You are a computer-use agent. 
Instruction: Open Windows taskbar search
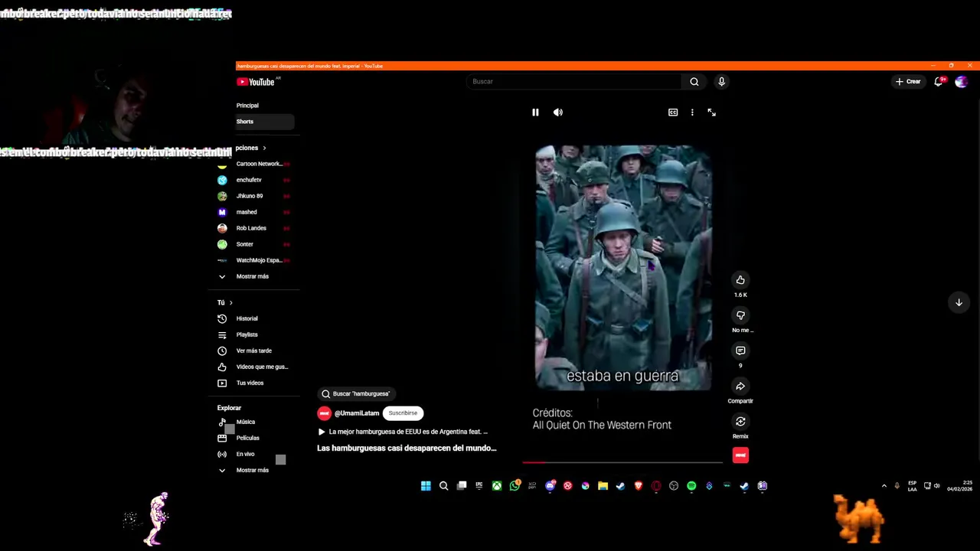(443, 486)
